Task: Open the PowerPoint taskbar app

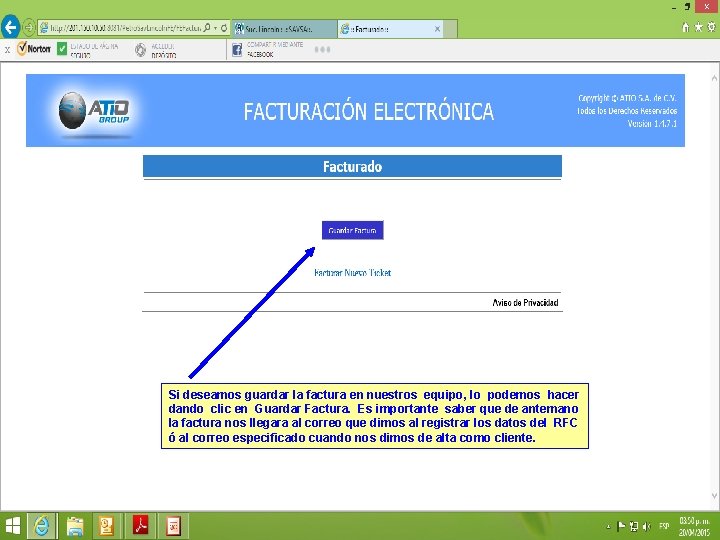Action: pos(174,526)
